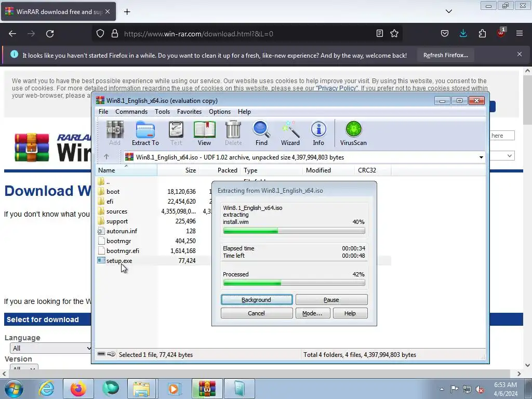
Task: Click the View toolbar icon in WinRAR
Action: 204,133
